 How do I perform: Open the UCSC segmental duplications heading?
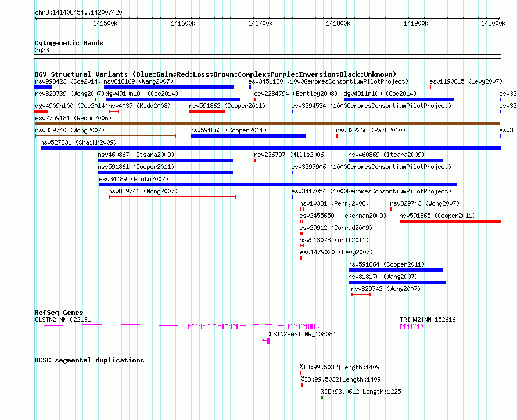89,360
